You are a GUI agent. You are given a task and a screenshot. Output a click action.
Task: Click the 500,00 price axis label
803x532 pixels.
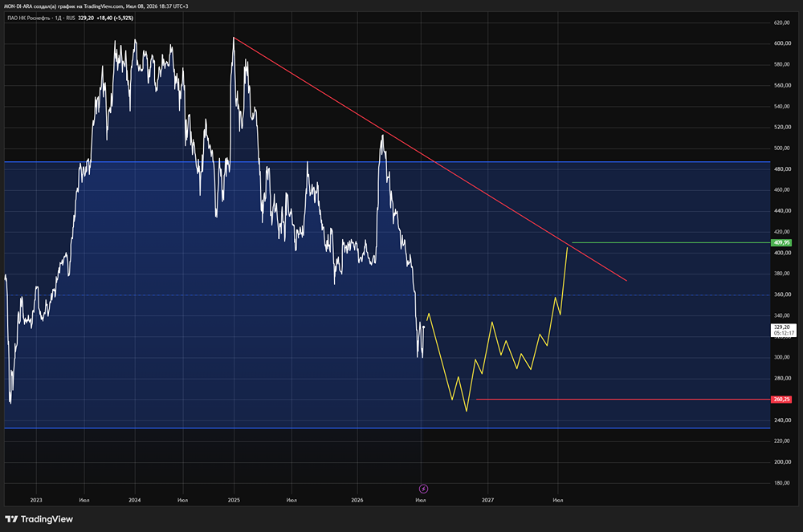point(781,148)
